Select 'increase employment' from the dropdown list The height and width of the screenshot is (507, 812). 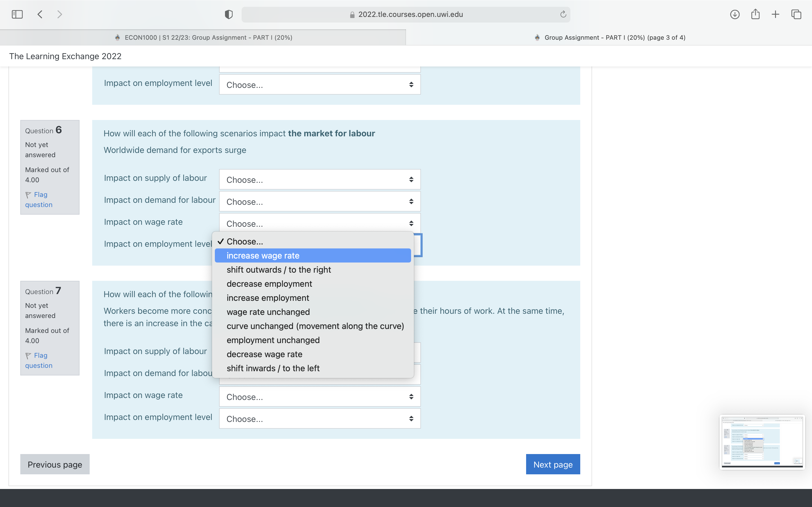coord(268,298)
